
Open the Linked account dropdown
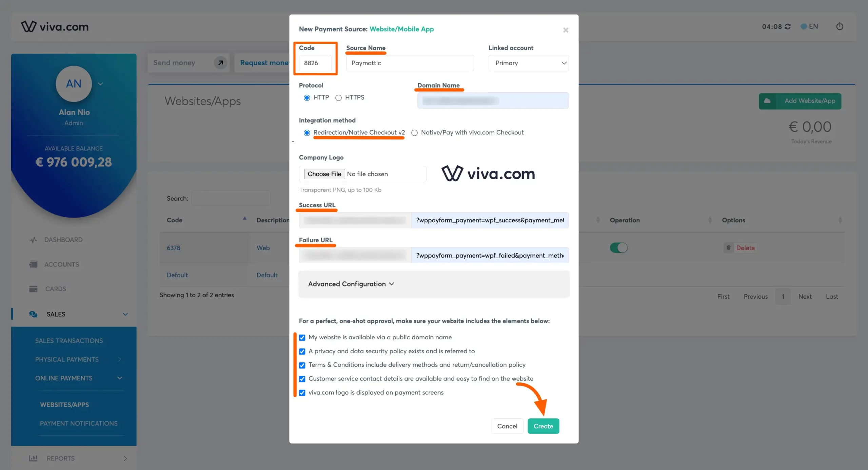(528, 63)
